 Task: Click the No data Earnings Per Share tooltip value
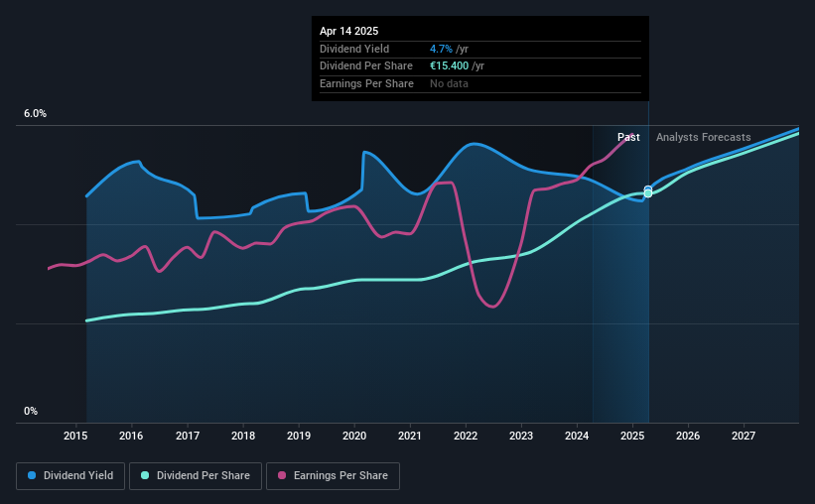coord(449,83)
